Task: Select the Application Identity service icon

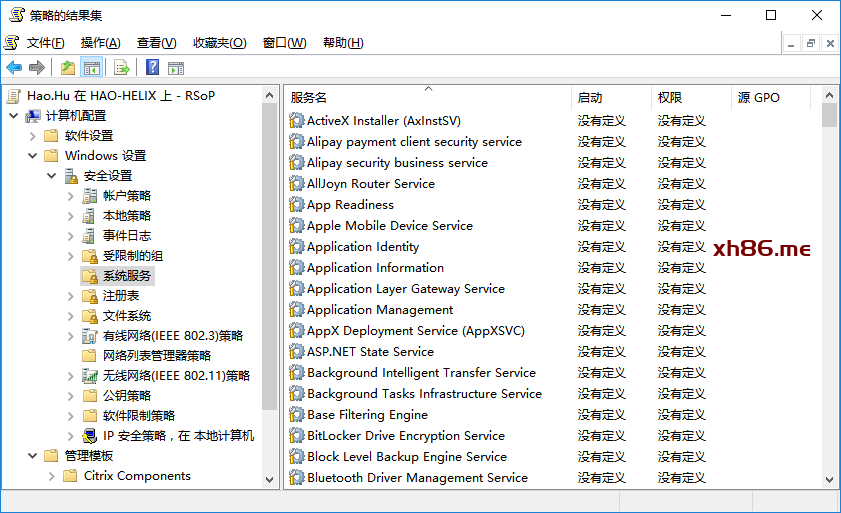Action: tap(296, 247)
